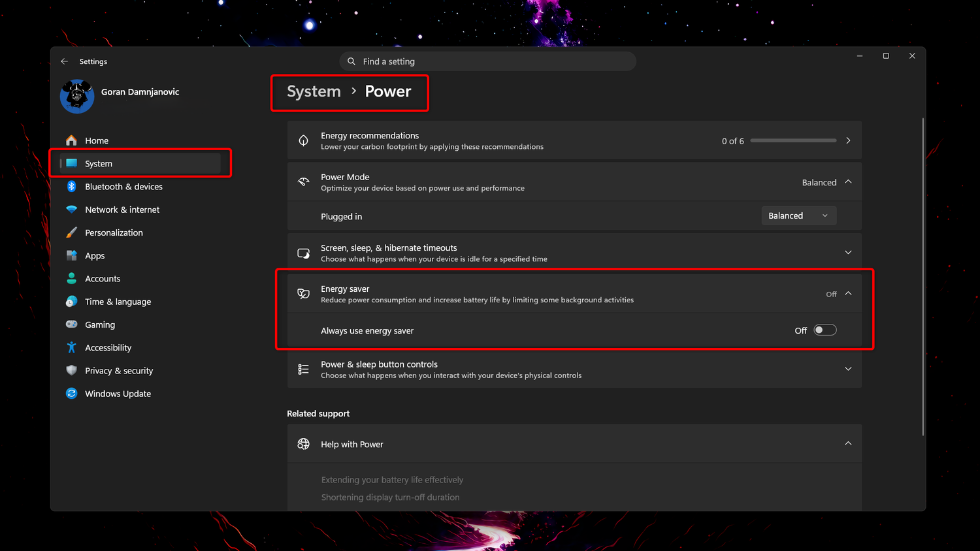Maximize the Settings window
Image resolution: width=980 pixels, height=551 pixels.
pyautogui.click(x=886, y=56)
